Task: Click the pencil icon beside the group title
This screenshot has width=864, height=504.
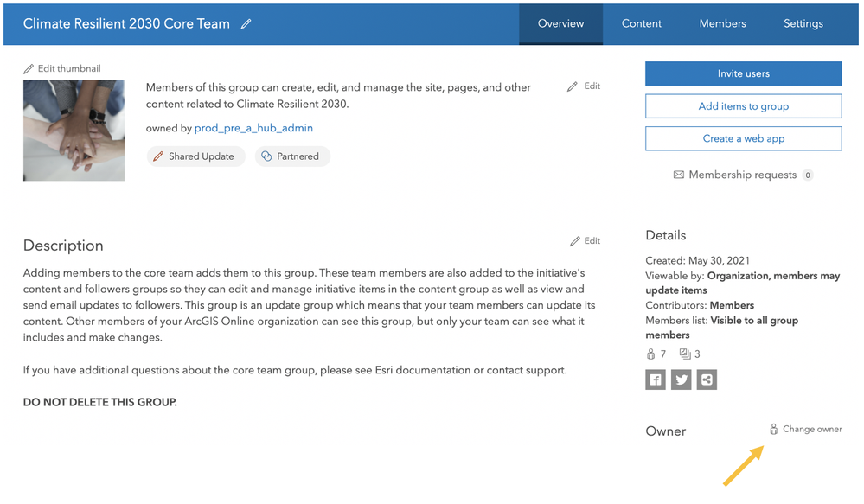Action: pyautogui.click(x=246, y=24)
